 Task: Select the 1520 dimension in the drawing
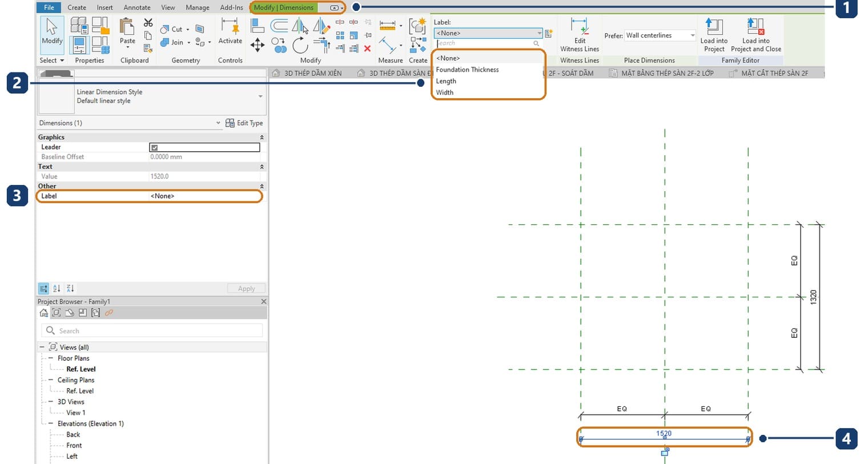pyautogui.click(x=664, y=433)
